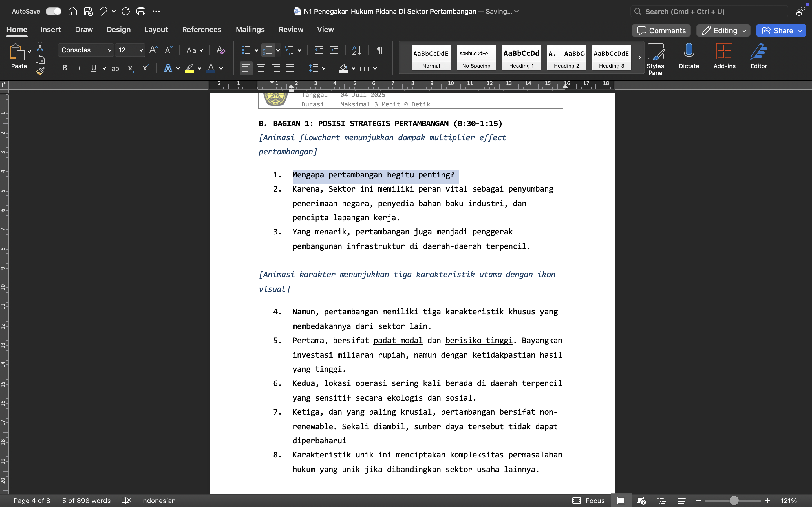Open the References tab
This screenshot has height=507, width=812.
click(x=202, y=30)
